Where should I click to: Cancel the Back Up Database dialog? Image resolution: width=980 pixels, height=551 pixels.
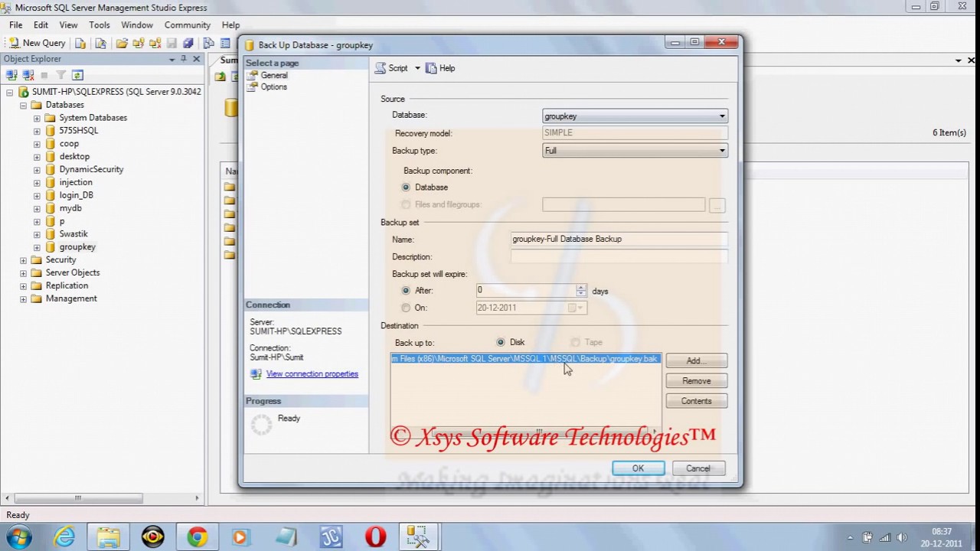tap(697, 468)
